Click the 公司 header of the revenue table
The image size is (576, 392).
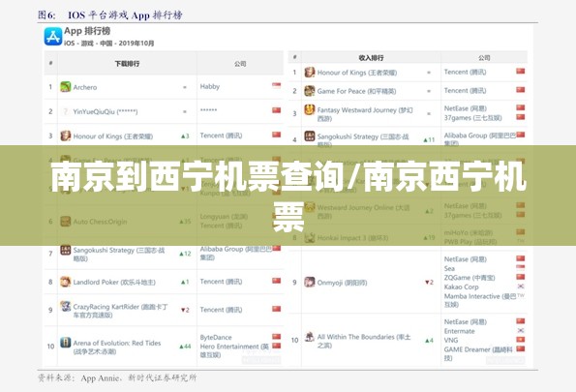coord(484,58)
